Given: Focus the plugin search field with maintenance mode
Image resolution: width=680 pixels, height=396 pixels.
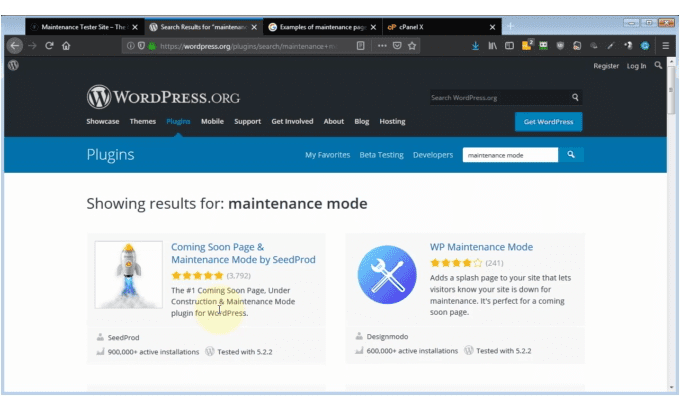Looking at the screenshot, I should (x=510, y=155).
